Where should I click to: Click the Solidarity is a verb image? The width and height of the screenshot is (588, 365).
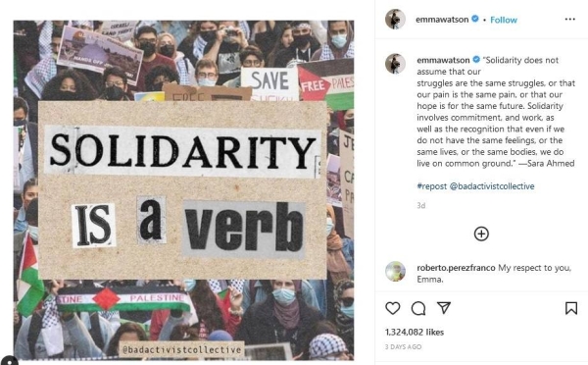point(184,190)
